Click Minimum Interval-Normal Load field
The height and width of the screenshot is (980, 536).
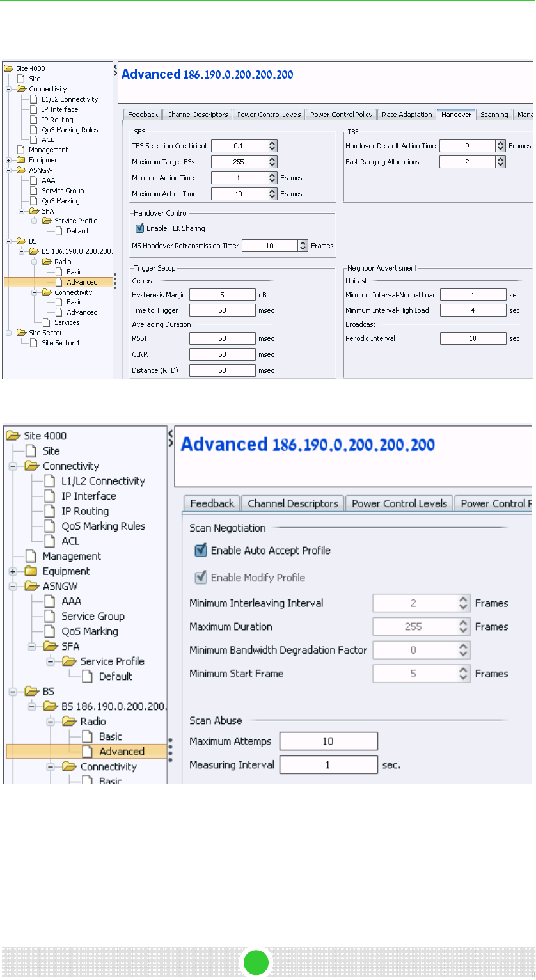click(x=473, y=295)
